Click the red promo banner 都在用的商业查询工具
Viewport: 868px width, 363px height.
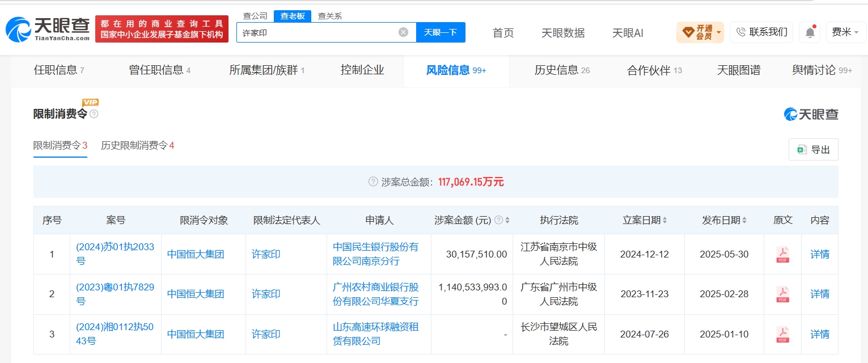point(162,29)
